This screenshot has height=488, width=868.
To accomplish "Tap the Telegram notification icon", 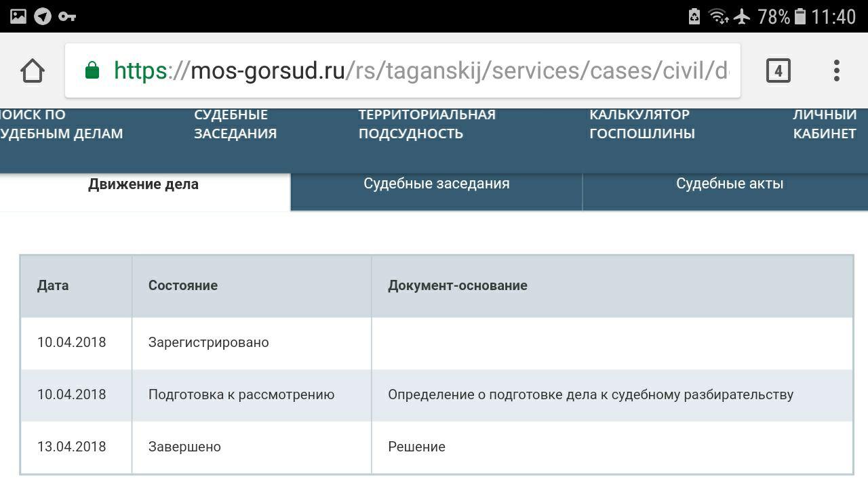I will click(43, 16).
